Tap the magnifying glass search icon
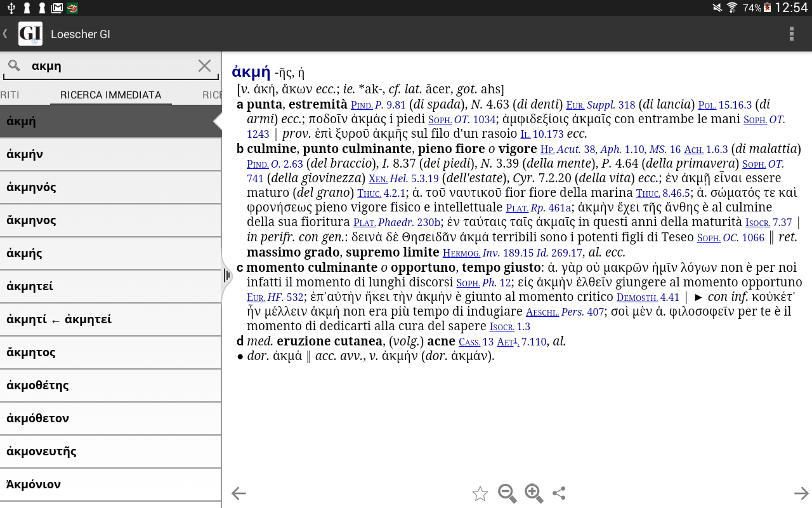The height and width of the screenshot is (508, 812). click(14, 65)
